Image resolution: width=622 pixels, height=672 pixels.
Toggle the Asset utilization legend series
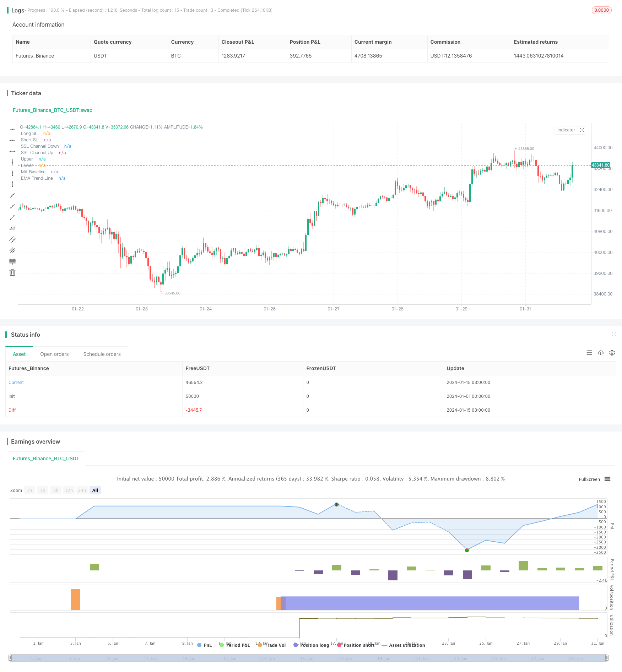[x=403, y=645]
